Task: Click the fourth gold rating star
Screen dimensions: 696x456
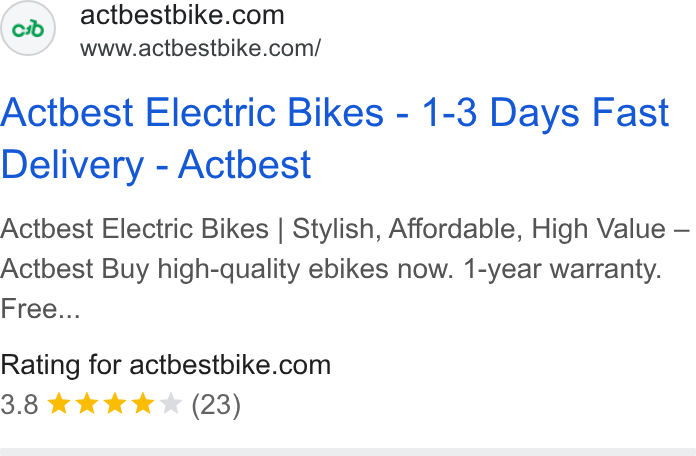Action: (143, 404)
